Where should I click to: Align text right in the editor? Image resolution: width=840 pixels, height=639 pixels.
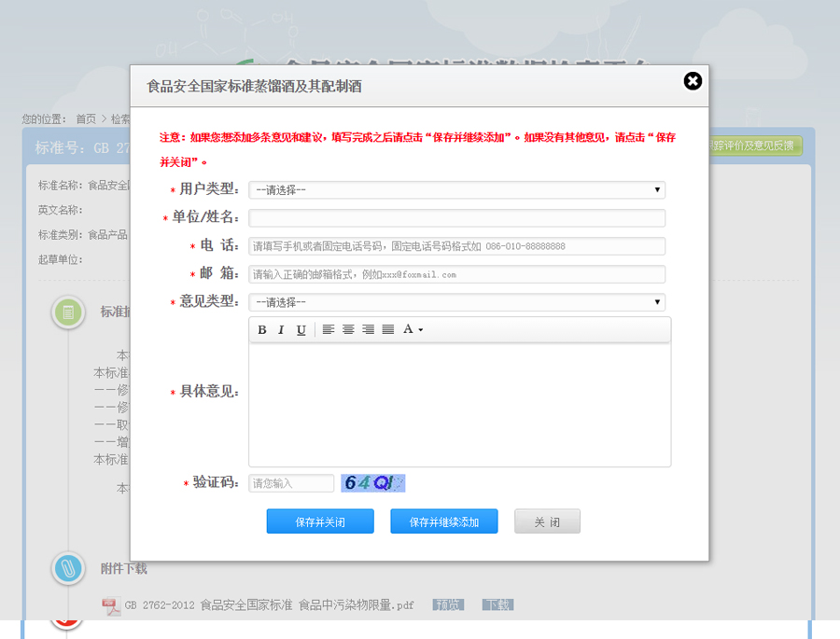(x=368, y=330)
